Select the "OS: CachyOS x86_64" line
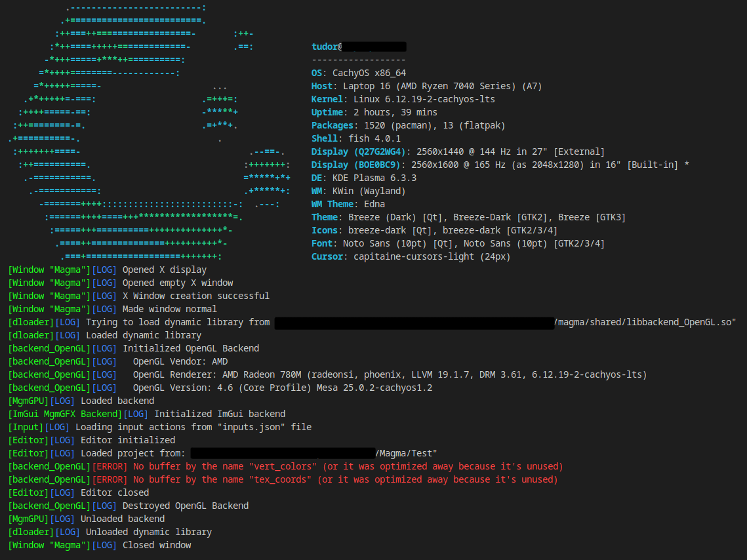The width and height of the screenshot is (747, 560). click(359, 73)
